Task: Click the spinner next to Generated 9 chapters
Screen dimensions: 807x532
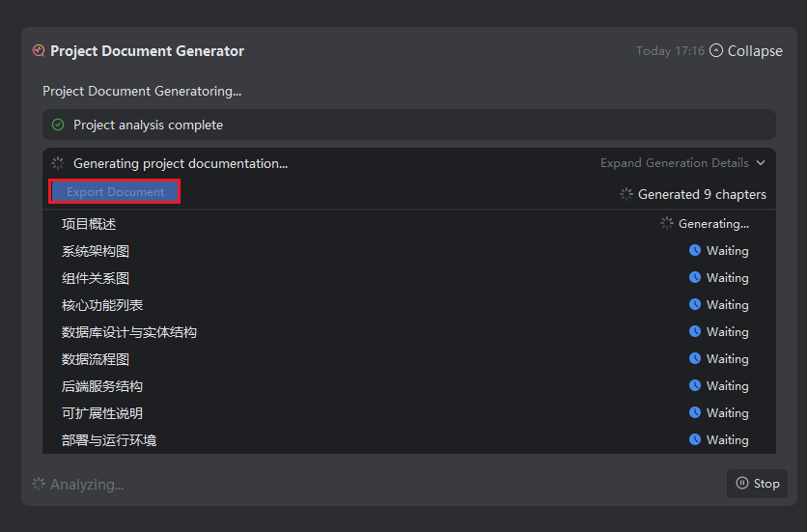Action: [x=626, y=194]
